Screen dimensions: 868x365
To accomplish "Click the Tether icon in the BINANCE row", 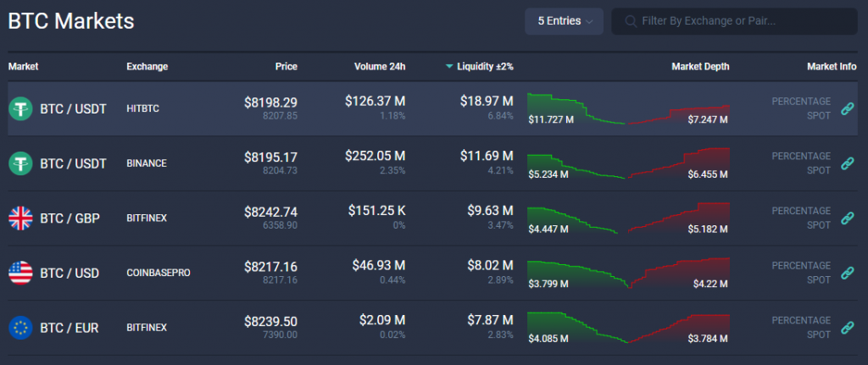I will (20, 163).
